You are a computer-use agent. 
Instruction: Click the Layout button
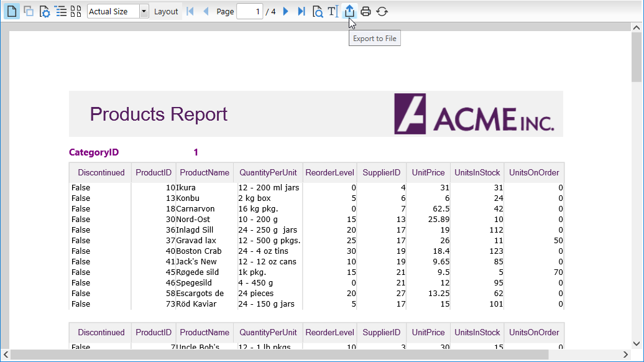(x=166, y=11)
